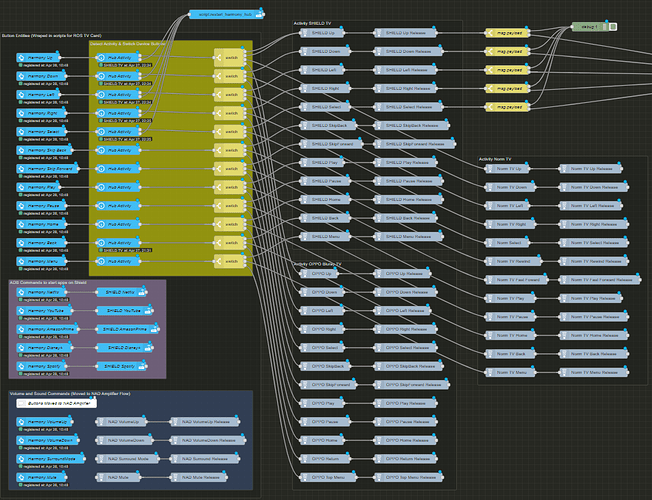Click the Harmony Down node's entity icon
This screenshot has height=500, width=652.
pyautogui.click(x=21, y=76)
